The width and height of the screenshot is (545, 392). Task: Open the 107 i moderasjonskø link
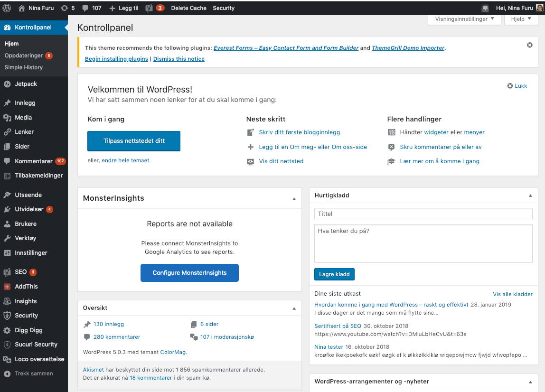(227, 337)
